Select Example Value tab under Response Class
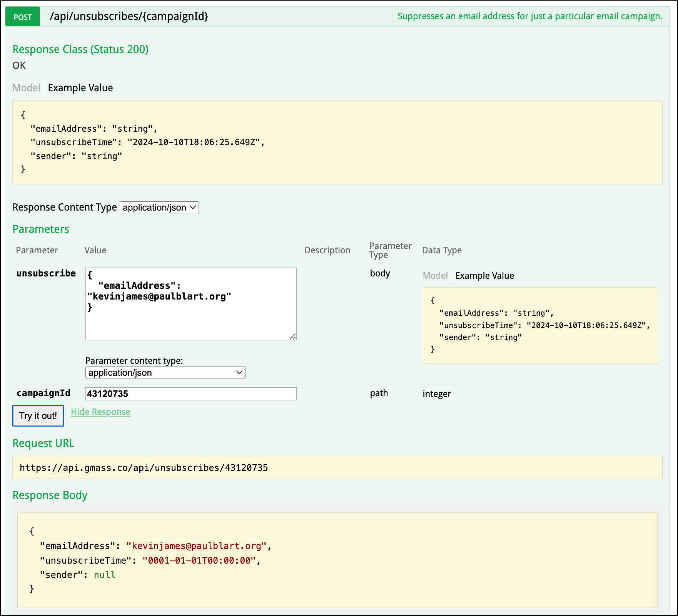 click(x=80, y=88)
